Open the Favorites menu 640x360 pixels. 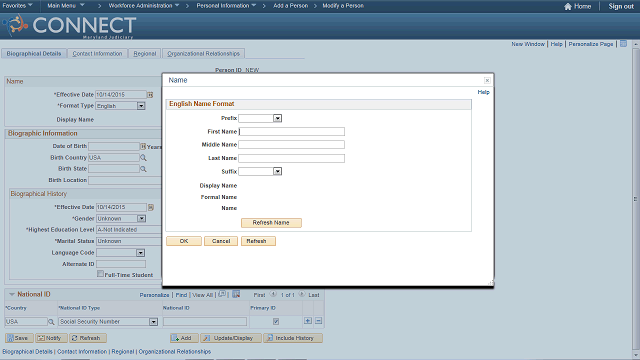point(18,6)
